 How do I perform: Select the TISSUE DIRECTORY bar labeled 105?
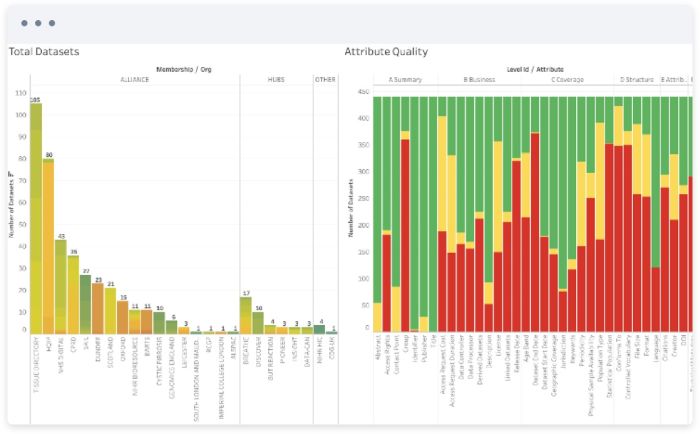36,219
